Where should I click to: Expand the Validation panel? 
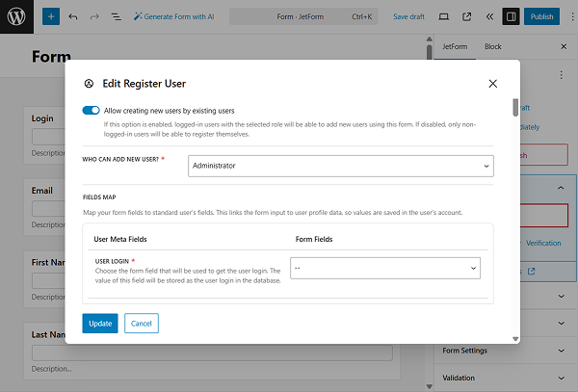pyautogui.click(x=506, y=378)
